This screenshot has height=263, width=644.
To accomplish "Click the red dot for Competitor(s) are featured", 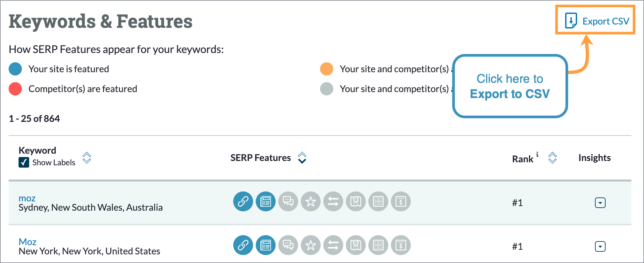I will (15, 88).
